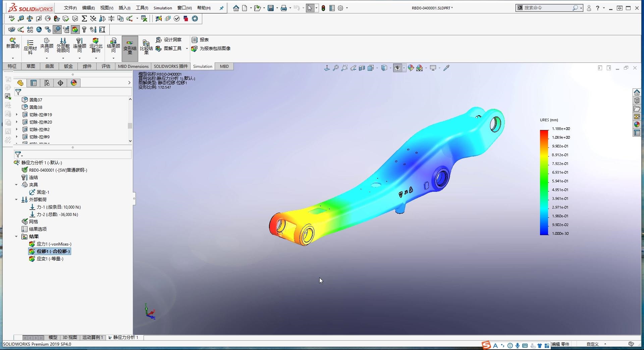Open the DisplayManager color ball tab
This screenshot has width=644, height=350.
74,83
